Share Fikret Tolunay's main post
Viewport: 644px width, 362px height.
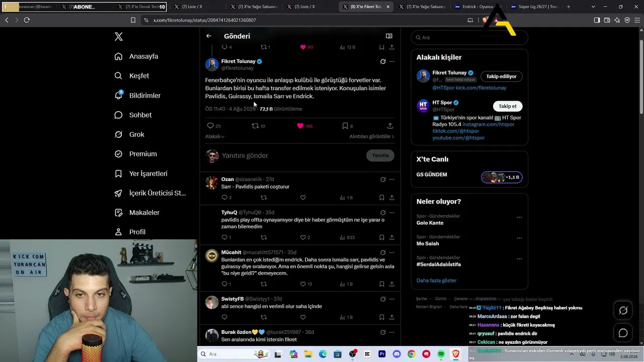click(390, 126)
